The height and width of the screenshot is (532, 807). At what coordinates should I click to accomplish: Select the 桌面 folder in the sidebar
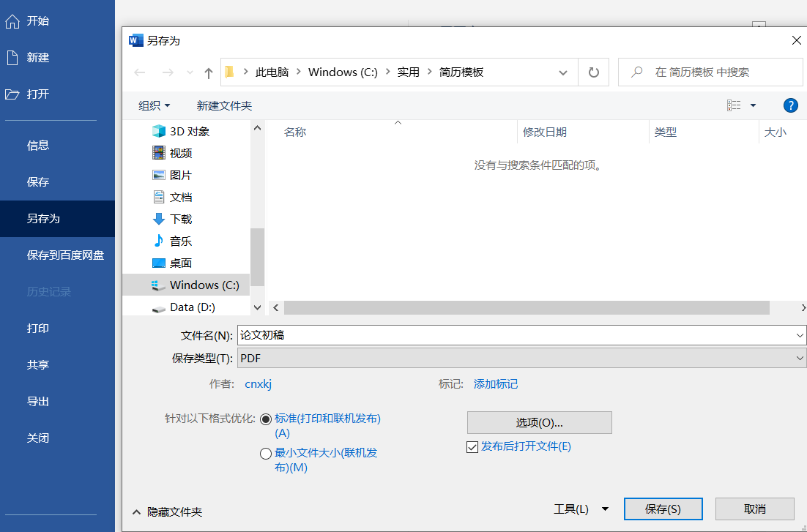[181, 263]
